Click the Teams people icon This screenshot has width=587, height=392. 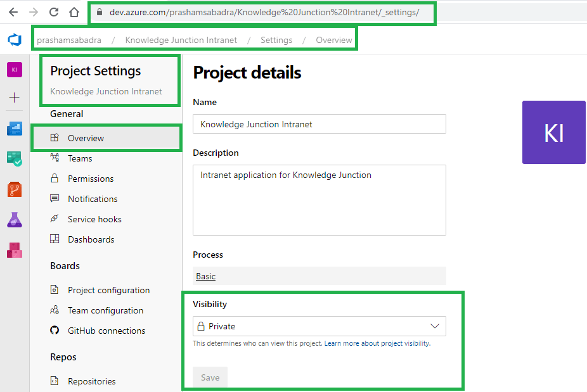(55, 158)
